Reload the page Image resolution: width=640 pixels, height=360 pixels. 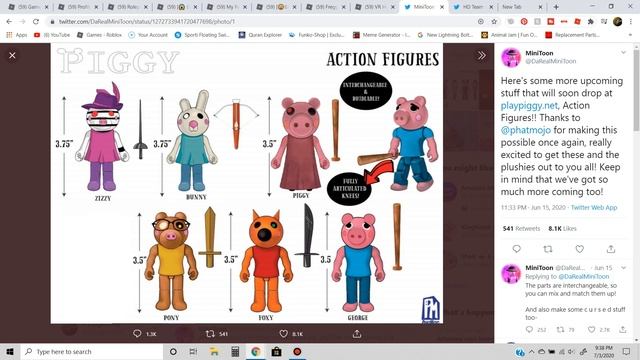pos(36,21)
